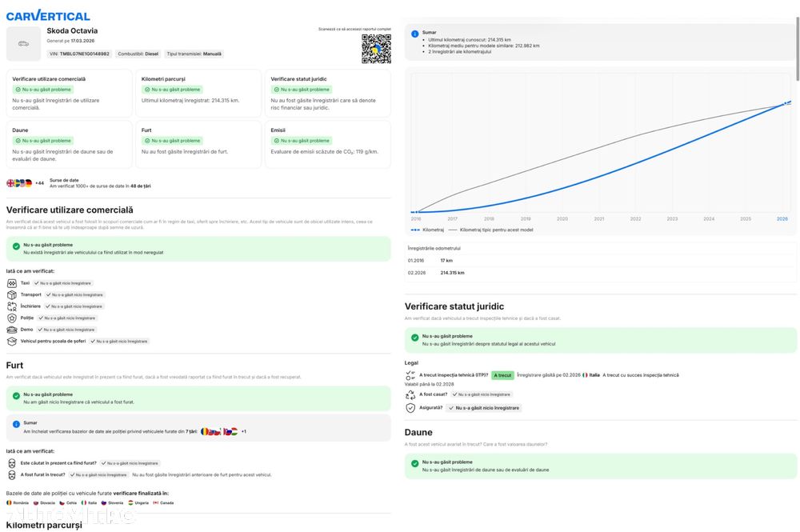Click the green check icon in the Furt banner
The height and width of the screenshot is (532, 800).
coord(16,395)
